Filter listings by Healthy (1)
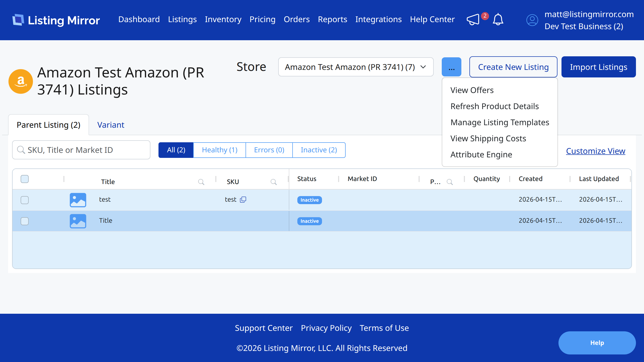This screenshot has width=644, height=362. coord(220,150)
